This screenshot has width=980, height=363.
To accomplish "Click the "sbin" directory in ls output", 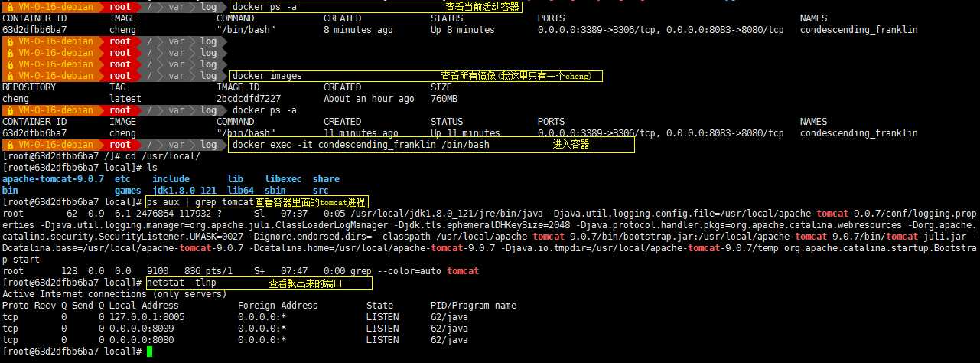I will click(x=275, y=191).
